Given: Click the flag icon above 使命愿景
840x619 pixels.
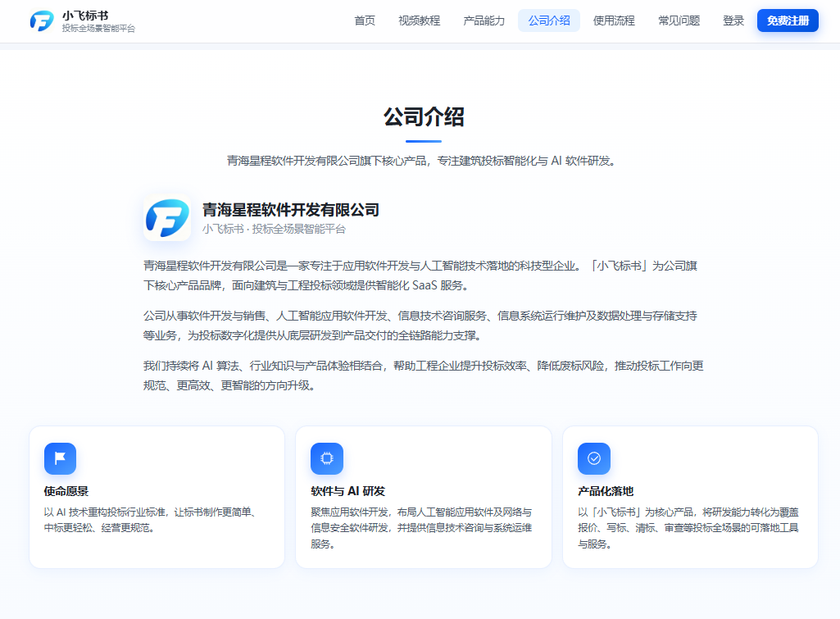Looking at the screenshot, I should [x=60, y=459].
